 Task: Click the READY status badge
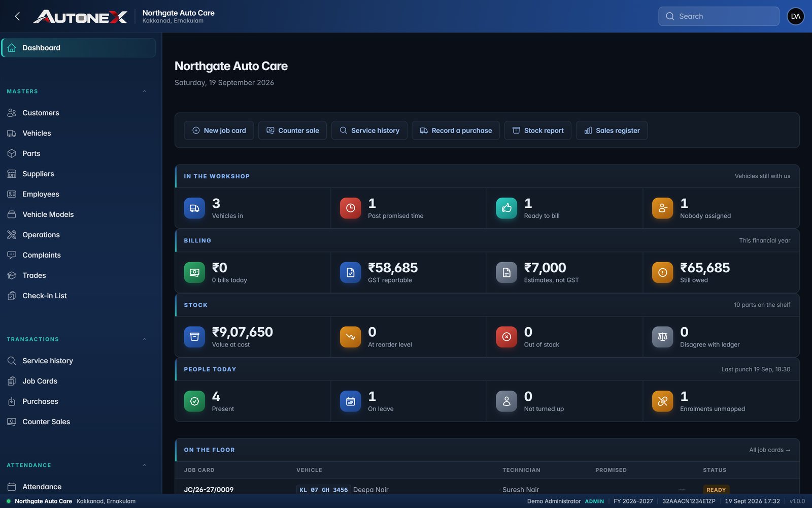point(716,490)
